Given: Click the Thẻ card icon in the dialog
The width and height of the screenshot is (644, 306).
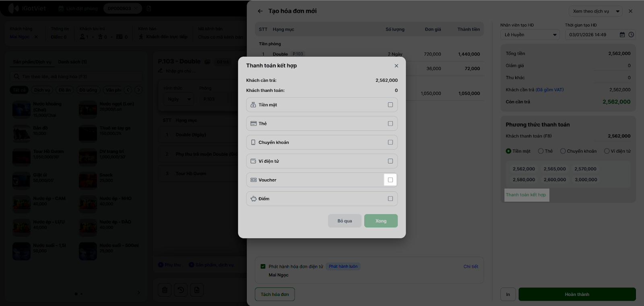Looking at the screenshot, I should pos(253,124).
